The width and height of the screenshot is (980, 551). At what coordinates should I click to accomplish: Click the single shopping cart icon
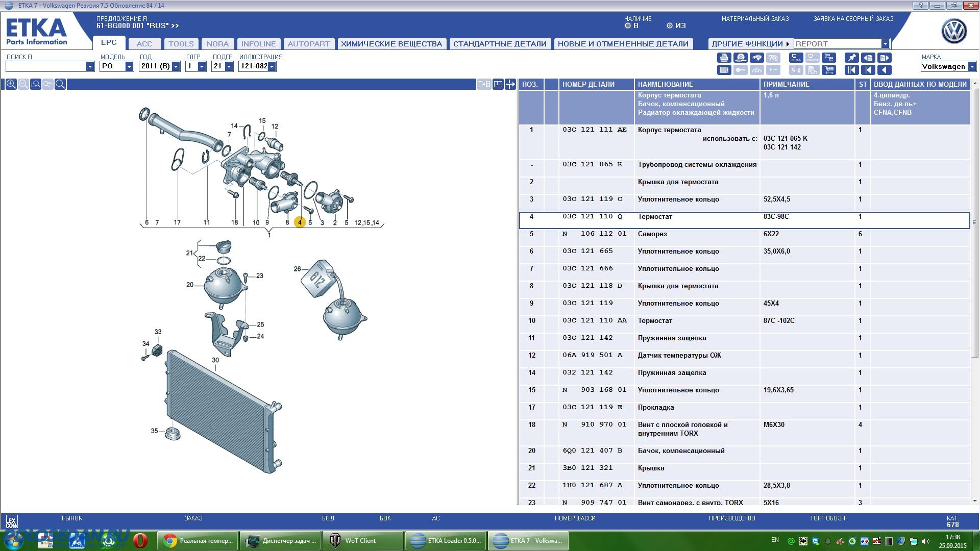[x=829, y=70]
